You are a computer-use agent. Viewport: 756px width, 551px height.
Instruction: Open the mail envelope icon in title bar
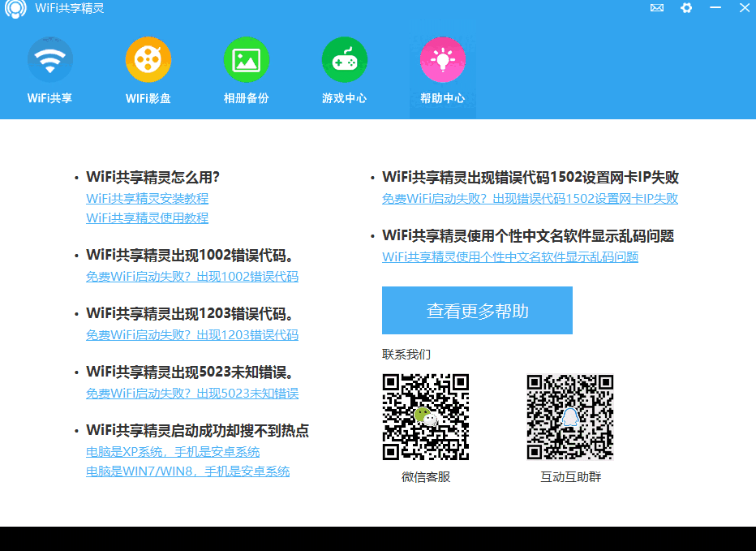tap(657, 8)
